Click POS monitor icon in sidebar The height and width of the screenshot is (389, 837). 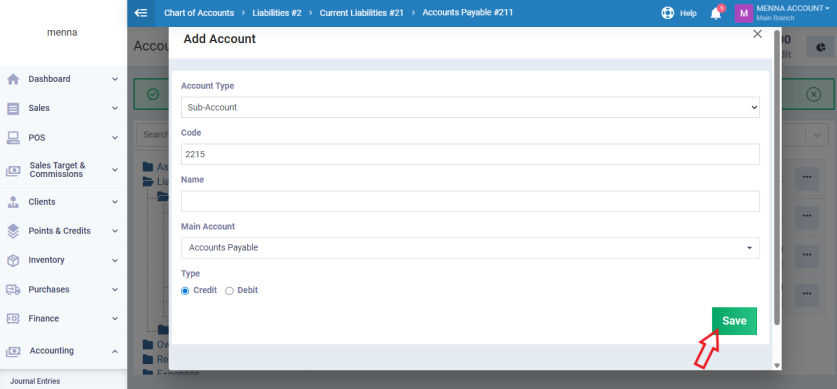click(13, 138)
